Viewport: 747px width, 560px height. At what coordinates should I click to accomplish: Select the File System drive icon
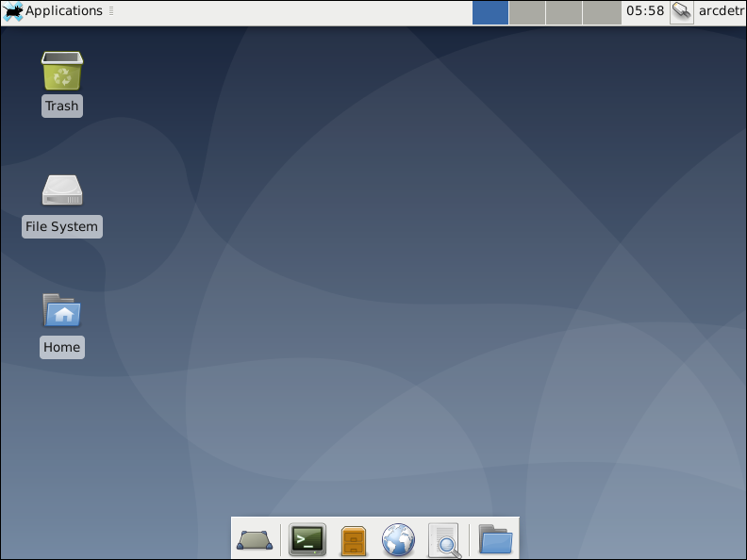62,190
